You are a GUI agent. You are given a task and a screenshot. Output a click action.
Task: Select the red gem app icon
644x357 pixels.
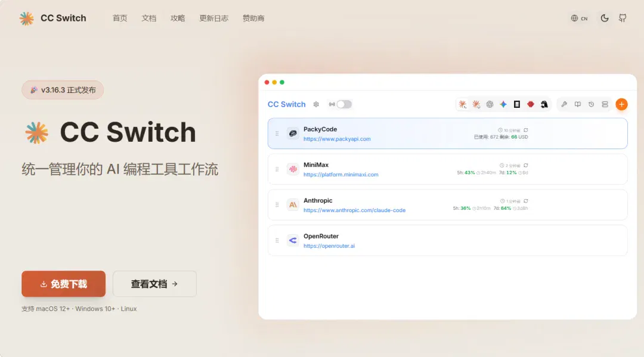tap(531, 104)
